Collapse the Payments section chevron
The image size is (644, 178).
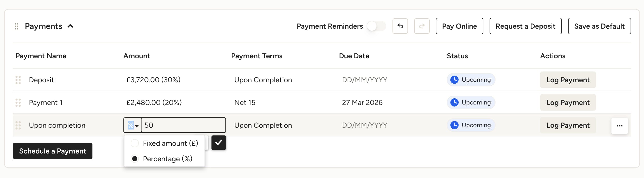coord(70,26)
